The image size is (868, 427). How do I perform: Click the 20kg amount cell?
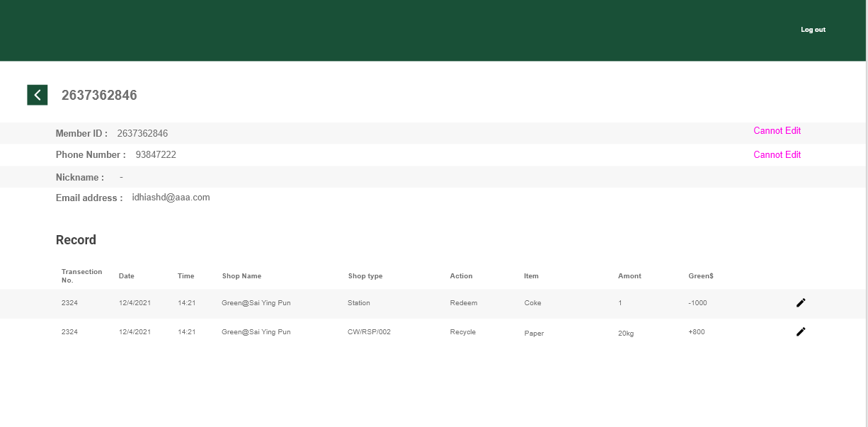point(626,334)
